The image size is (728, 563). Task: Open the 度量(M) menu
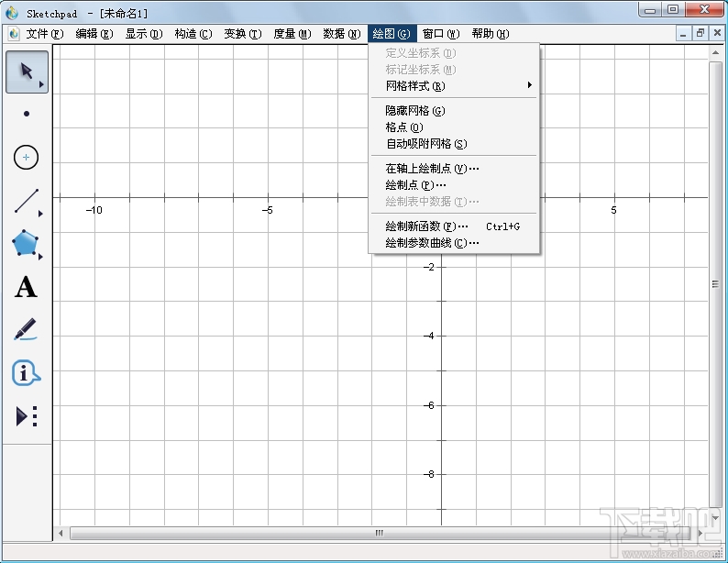coord(292,34)
